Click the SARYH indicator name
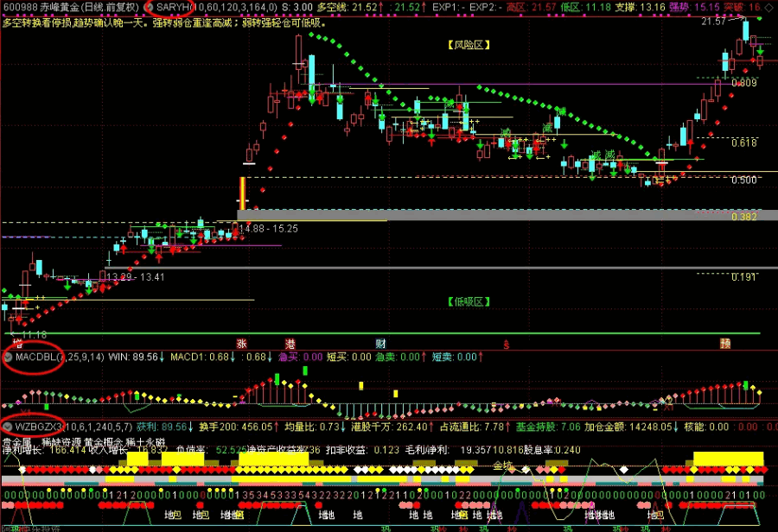 (173, 8)
